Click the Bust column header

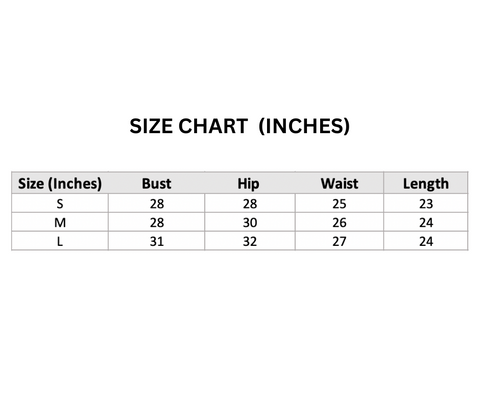(156, 184)
